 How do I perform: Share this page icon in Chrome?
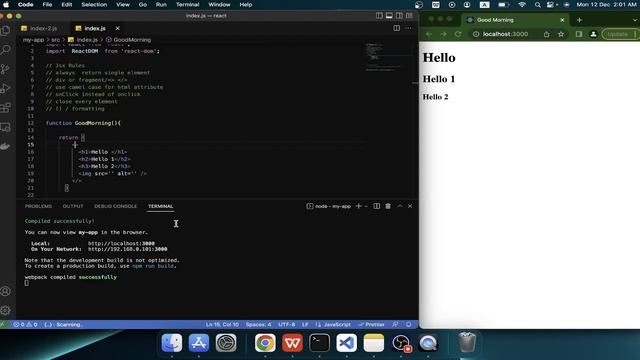[x=546, y=34]
